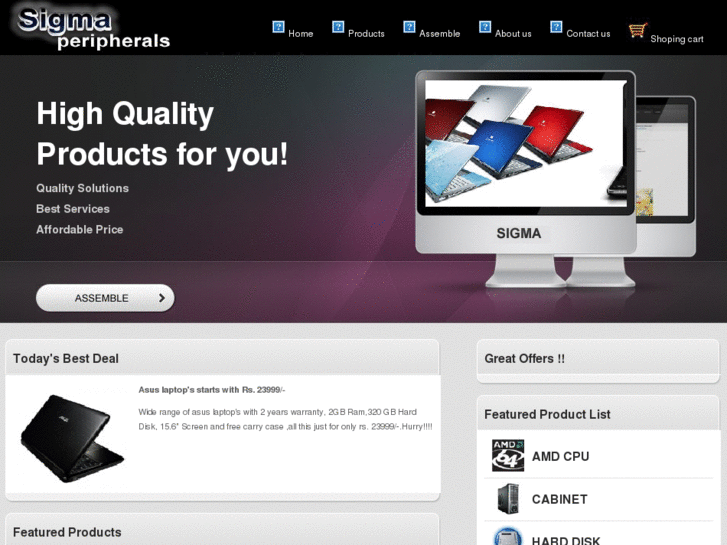The height and width of the screenshot is (545, 727).
Task: Click the Today's Best Deal heading
Action: (x=66, y=359)
